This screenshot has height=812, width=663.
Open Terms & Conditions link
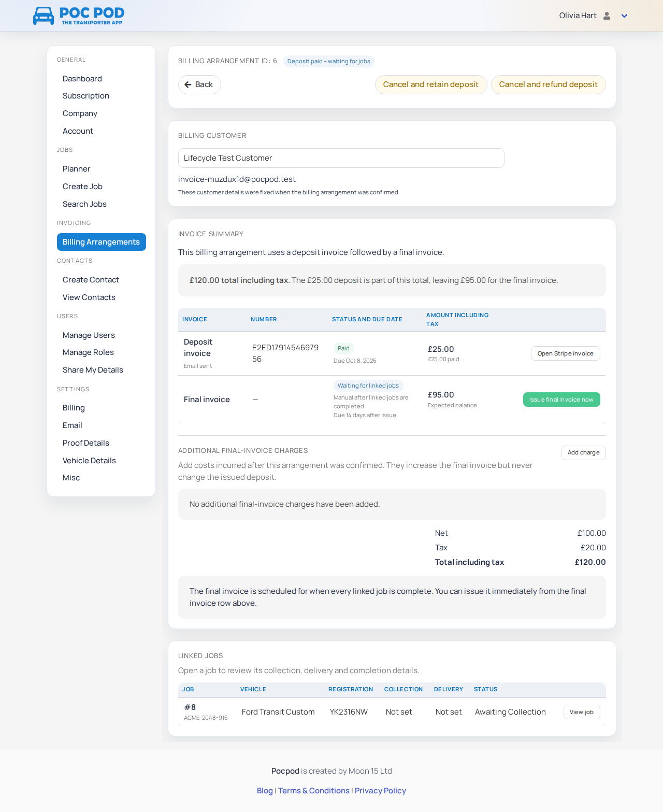314,791
